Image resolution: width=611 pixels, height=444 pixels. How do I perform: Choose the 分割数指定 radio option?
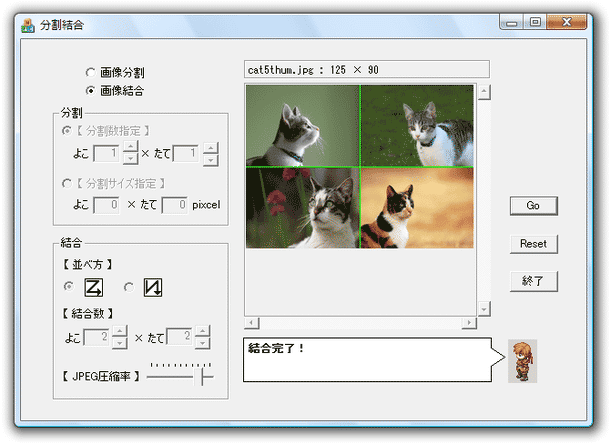67,131
